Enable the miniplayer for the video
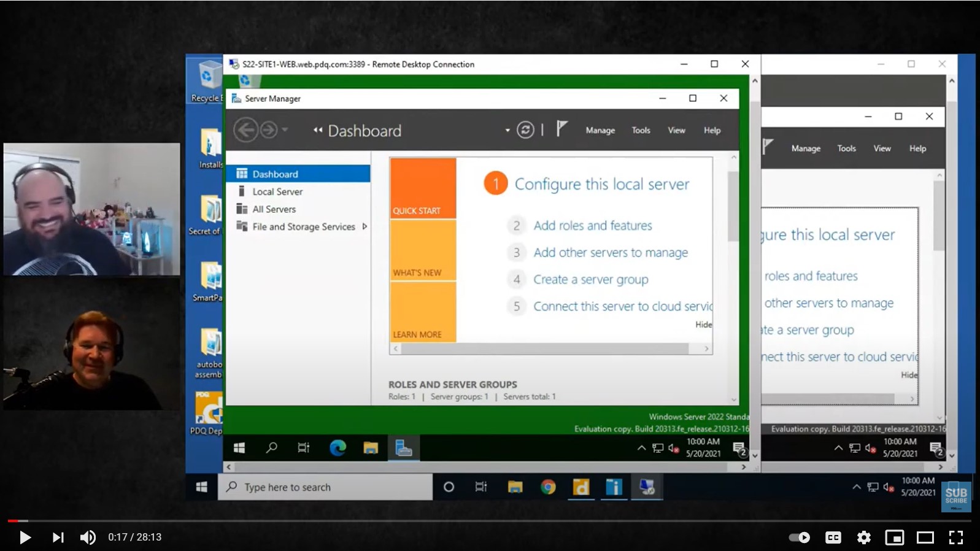 tap(894, 538)
